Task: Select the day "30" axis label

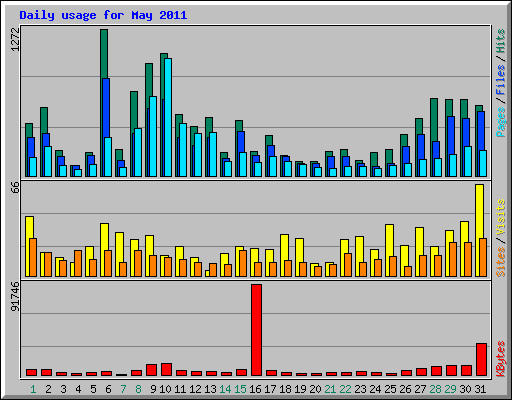Action: click(x=465, y=389)
